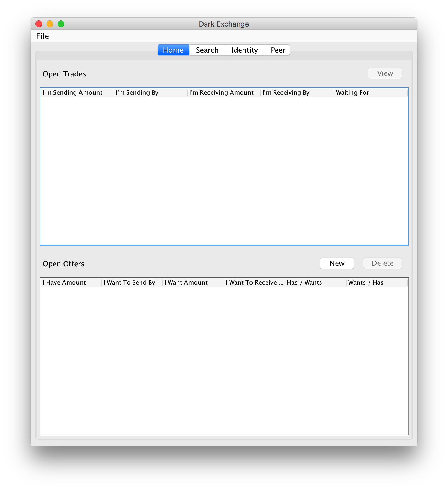Sort by I'm Sending Amount column
The image size is (448, 490).
73,93
